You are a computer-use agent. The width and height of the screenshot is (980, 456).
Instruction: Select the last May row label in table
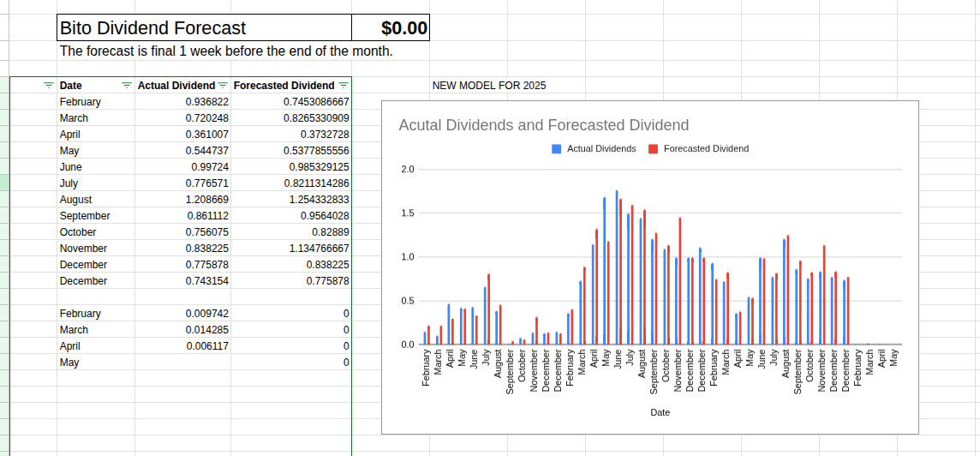tap(96, 363)
